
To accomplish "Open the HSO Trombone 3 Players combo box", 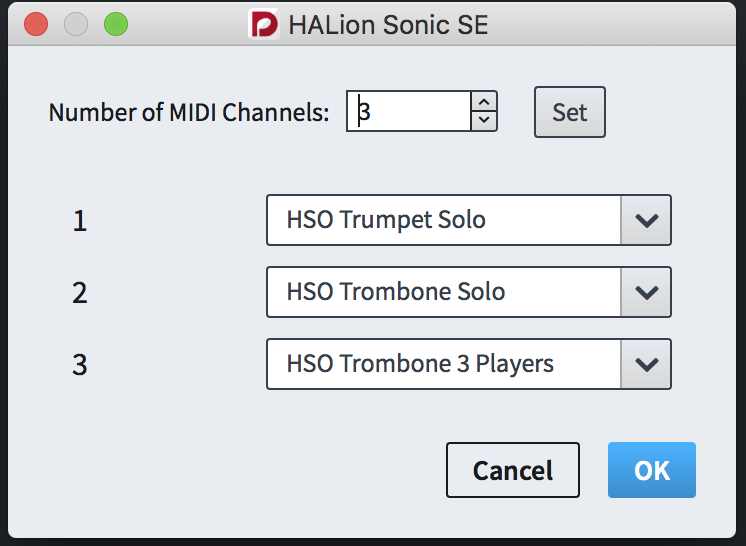I will coord(469,364).
